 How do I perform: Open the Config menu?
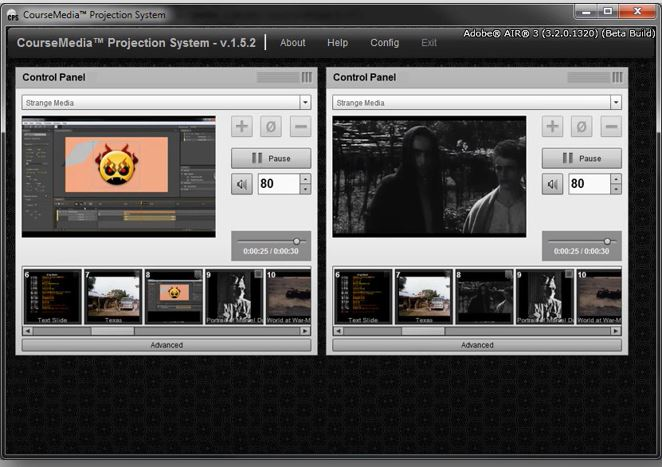coord(385,43)
